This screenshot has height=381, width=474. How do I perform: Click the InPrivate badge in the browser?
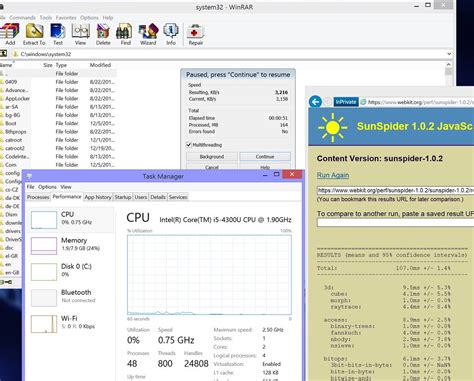click(x=346, y=102)
